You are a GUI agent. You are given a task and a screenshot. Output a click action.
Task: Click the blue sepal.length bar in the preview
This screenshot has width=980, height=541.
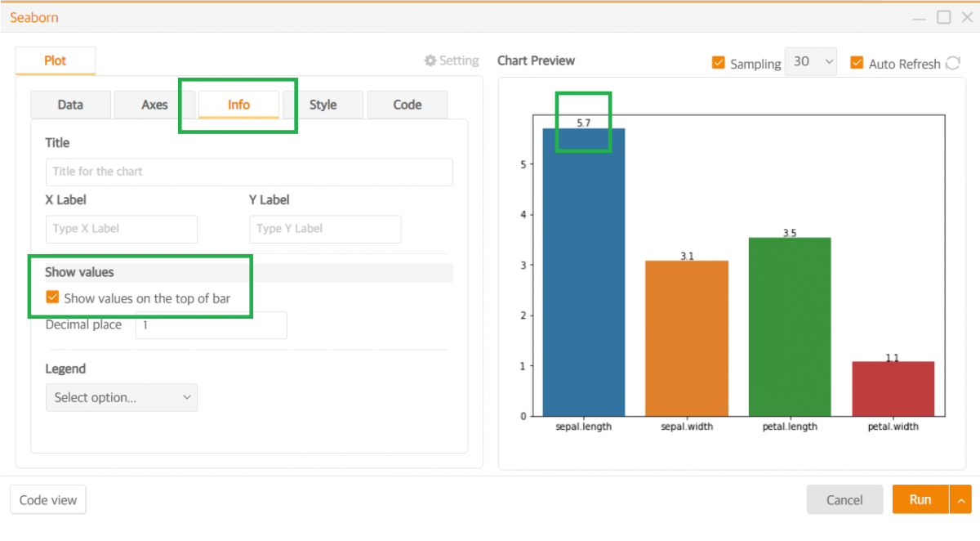(x=584, y=272)
